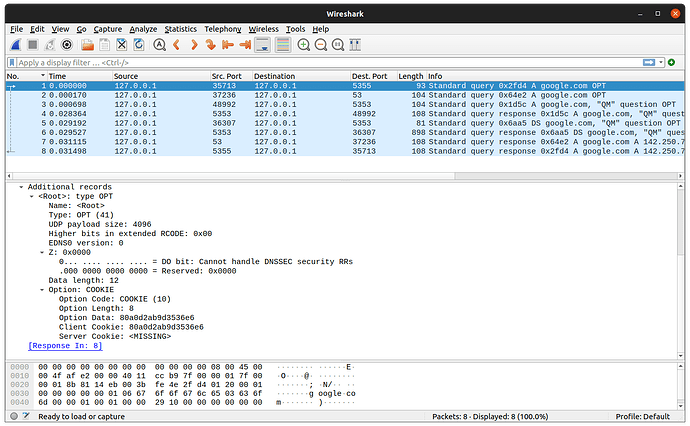Collapse the Z: 0x0000 node

42,253
